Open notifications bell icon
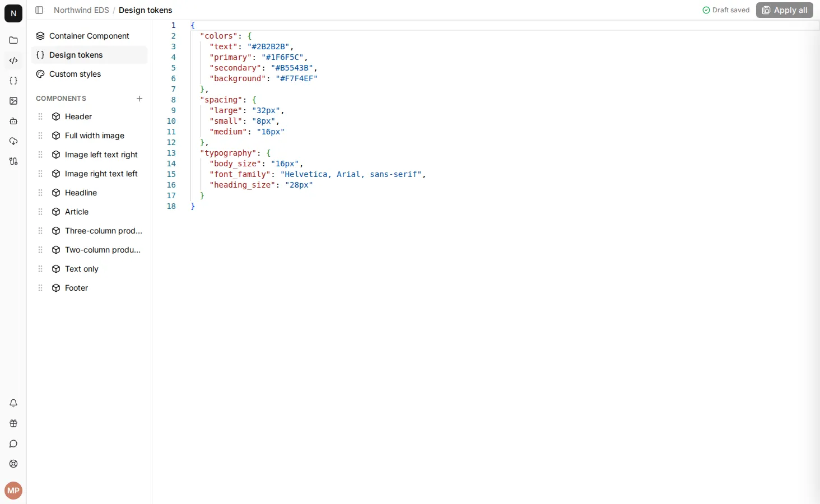The image size is (820, 504). point(13,403)
